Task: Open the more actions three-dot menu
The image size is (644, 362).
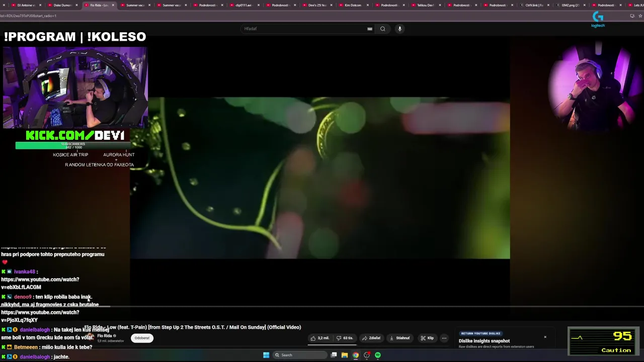Action: pyautogui.click(x=444, y=338)
